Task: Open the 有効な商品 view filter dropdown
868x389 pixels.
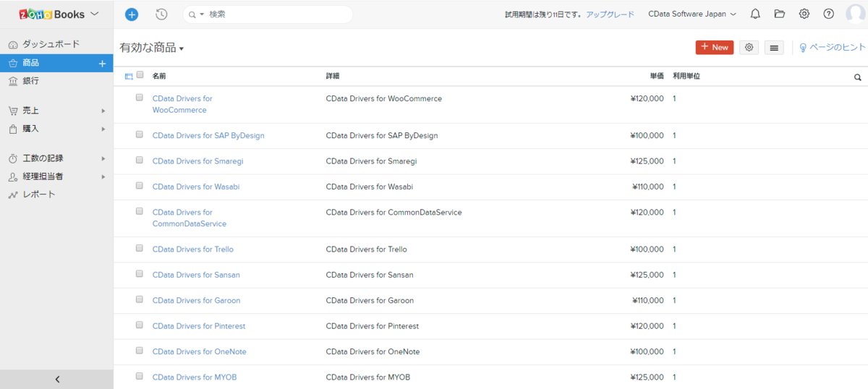Action: pos(152,48)
